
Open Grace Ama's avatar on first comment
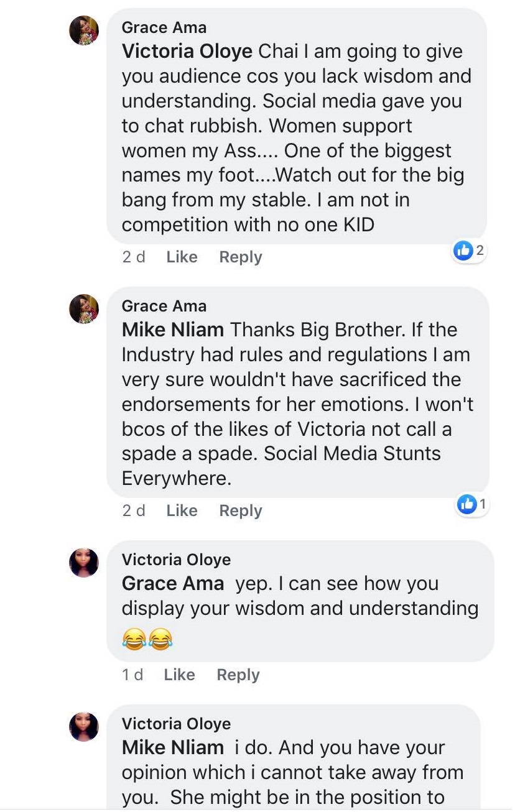point(84,29)
